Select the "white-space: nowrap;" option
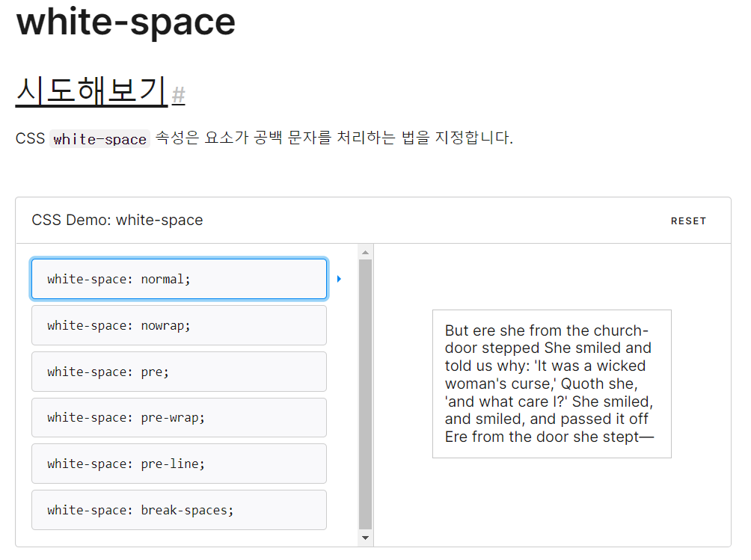 (x=179, y=325)
